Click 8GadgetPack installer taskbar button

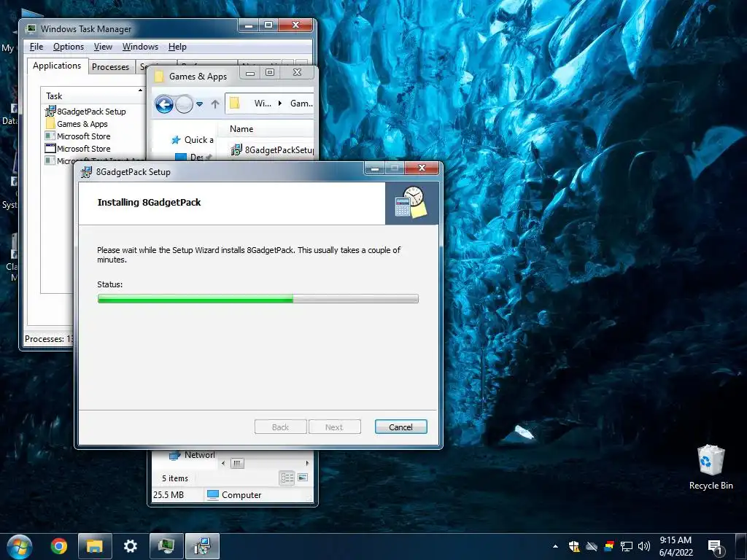[203, 545]
